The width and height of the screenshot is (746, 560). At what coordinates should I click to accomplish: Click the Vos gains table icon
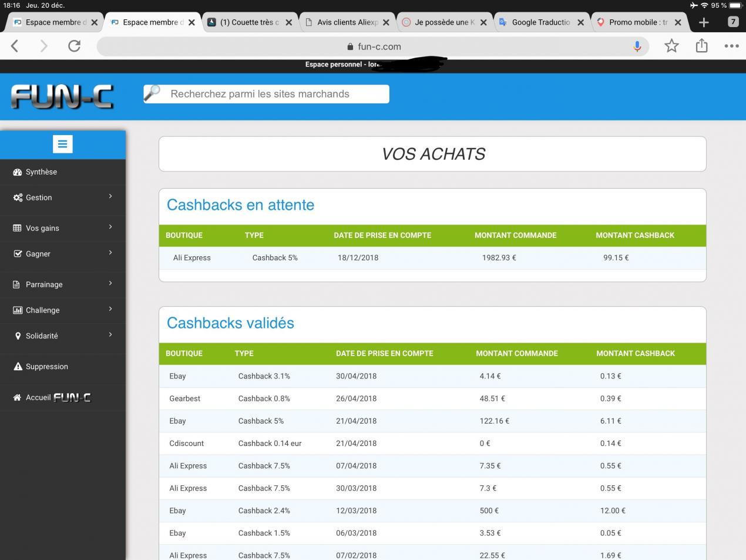click(x=18, y=228)
